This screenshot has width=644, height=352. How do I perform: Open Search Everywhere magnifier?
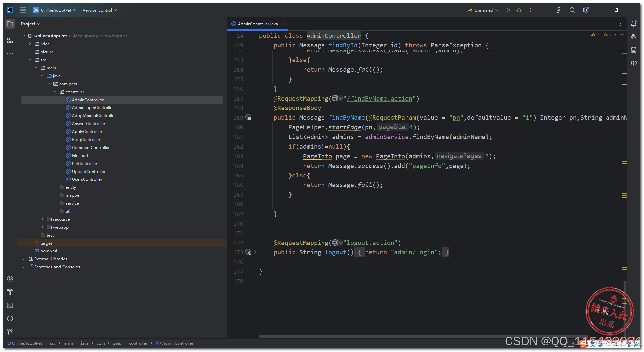572,10
